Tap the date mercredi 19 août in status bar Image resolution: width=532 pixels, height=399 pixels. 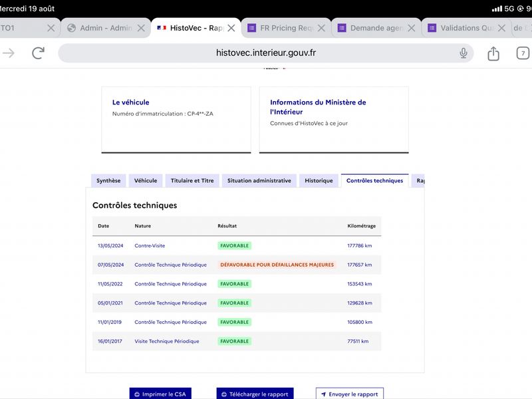[27, 9]
